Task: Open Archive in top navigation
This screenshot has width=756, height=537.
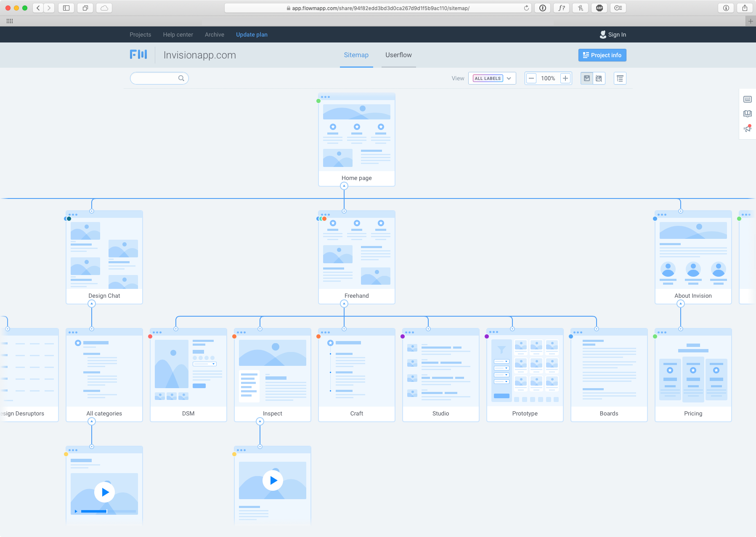Action: coord(215,34)
